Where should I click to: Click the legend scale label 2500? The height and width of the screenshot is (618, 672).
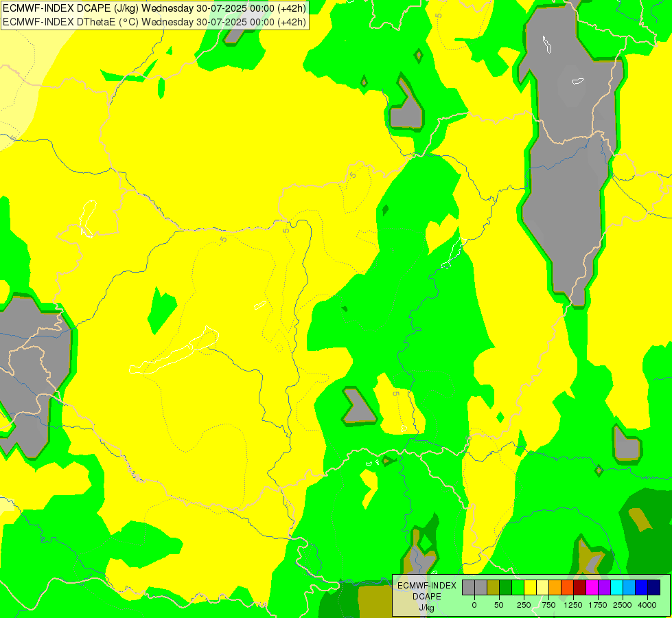click(623, 605)
